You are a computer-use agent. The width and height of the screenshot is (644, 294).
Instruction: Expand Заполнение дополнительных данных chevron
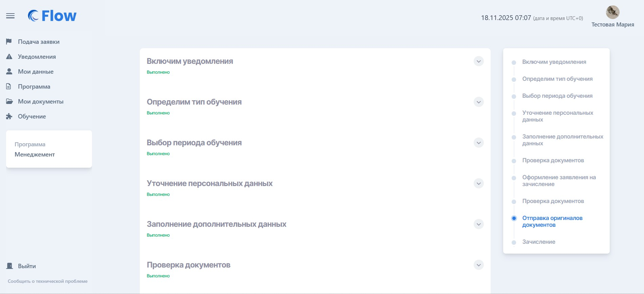point(478,224)
